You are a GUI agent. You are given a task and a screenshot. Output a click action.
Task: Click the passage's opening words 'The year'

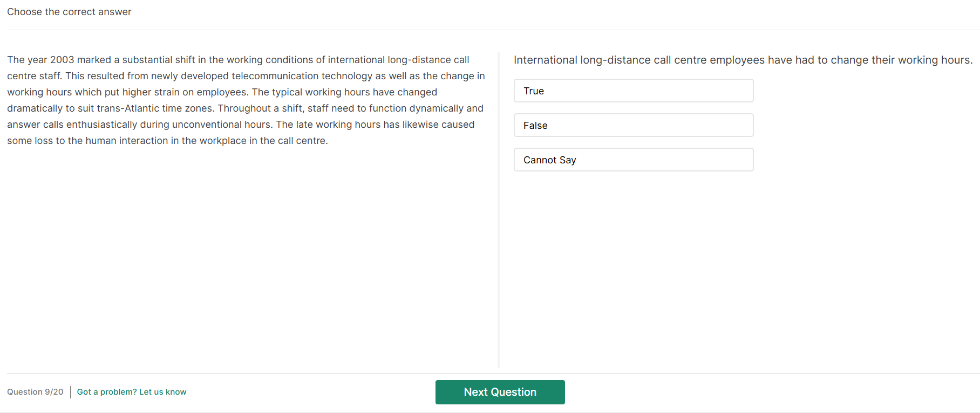coord(27,60)
